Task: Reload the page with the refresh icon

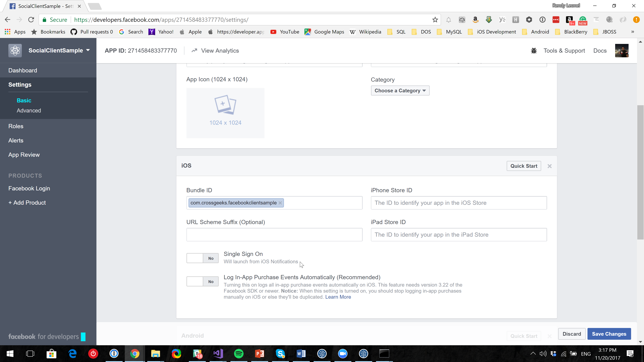Action: 31,20
